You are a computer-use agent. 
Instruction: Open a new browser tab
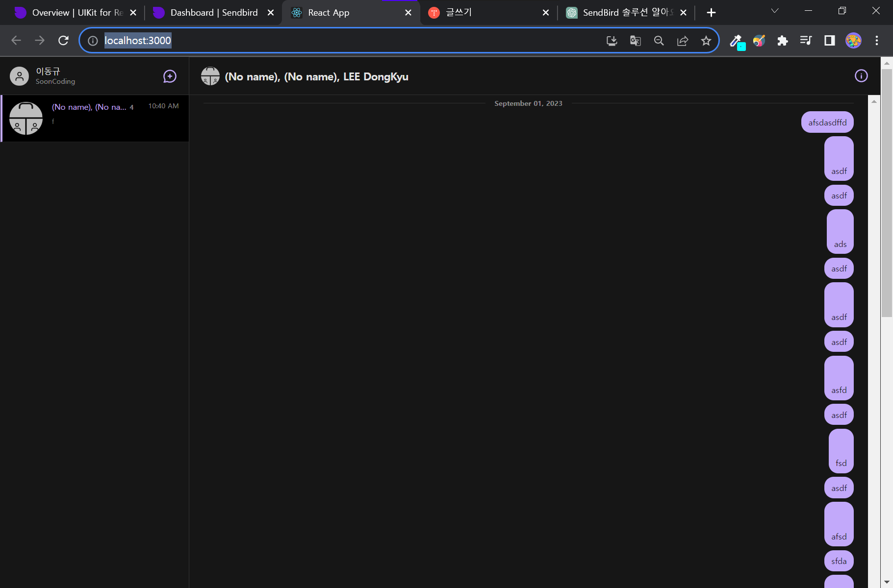(711, 13)
